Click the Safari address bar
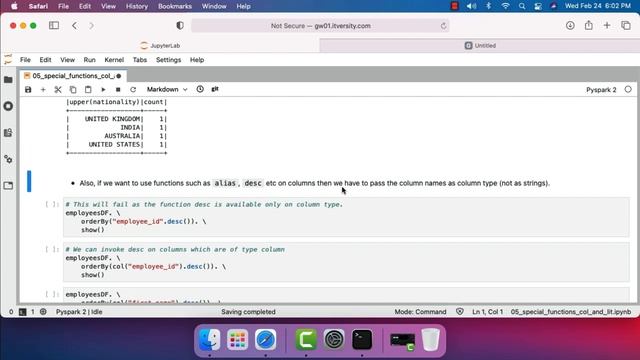The image size is (640, 360). pyautogui.click(x=320, y=26)
